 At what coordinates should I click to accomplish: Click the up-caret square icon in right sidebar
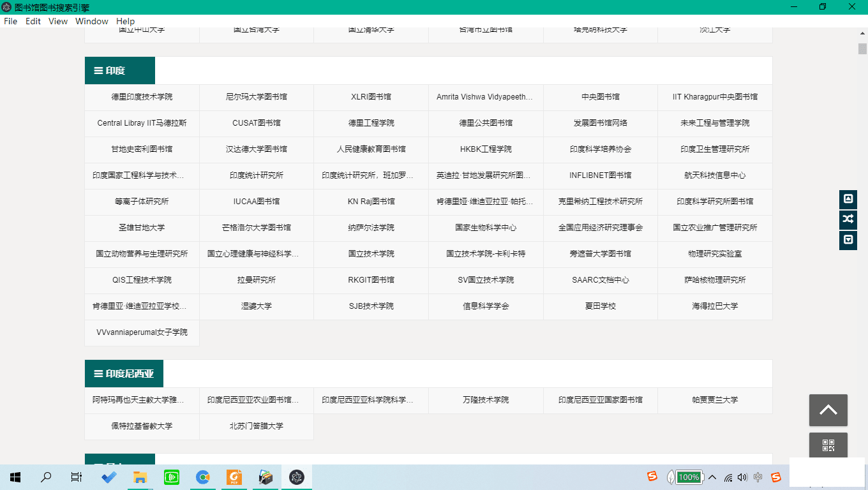pyautogui.click(x=848, y=199)
